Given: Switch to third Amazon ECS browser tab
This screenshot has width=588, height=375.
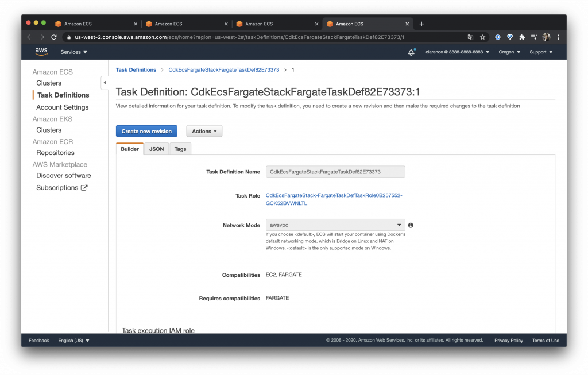Looking at the screenshot, I should coord(277,24).
